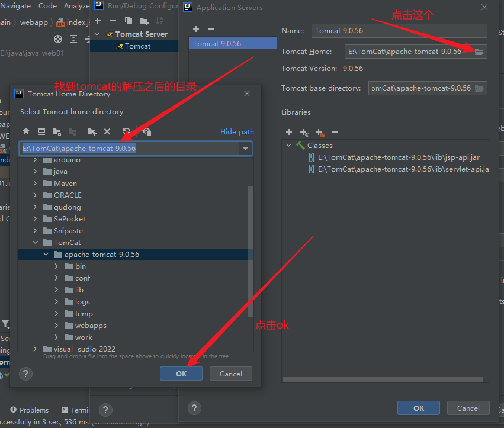Click the Project directory icon in file chooser
Viewport: 504px width, 428px height.
tap(57, 131)
